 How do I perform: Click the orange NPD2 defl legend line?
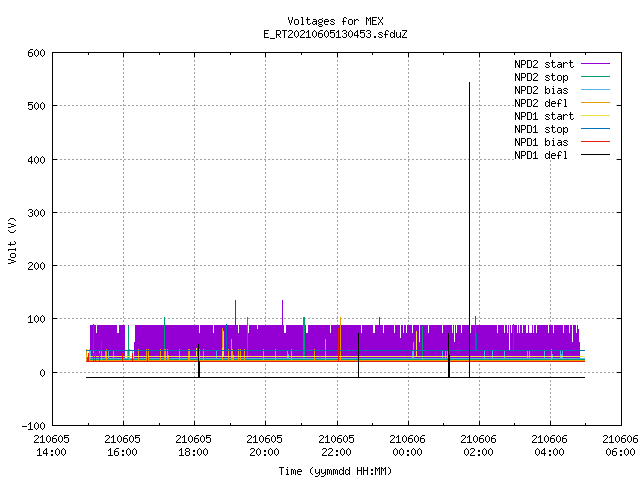(596, 103)
